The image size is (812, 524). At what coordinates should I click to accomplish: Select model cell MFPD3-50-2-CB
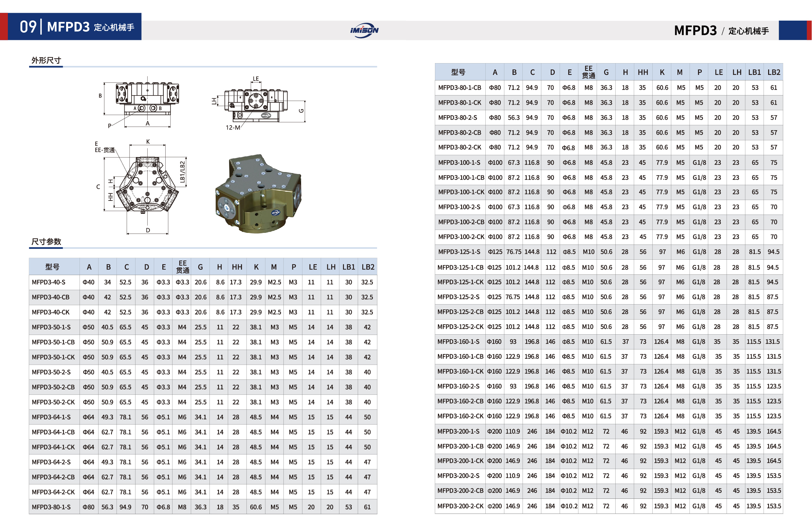[54, 387]
